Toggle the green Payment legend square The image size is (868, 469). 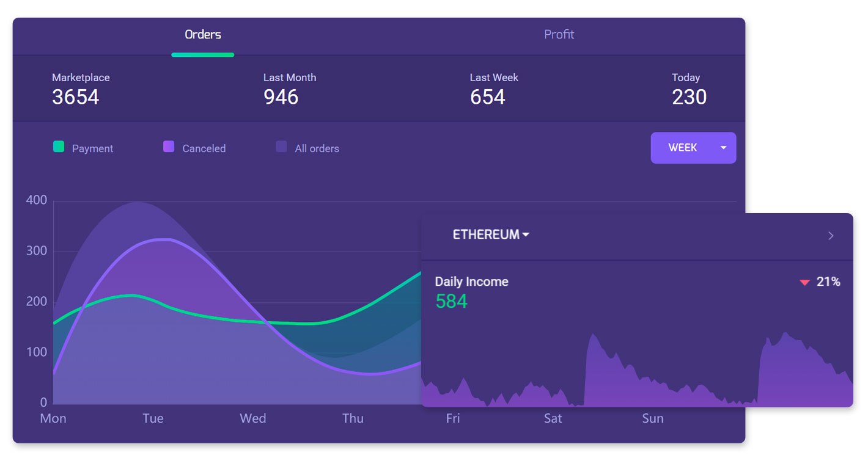coord(59,147)
